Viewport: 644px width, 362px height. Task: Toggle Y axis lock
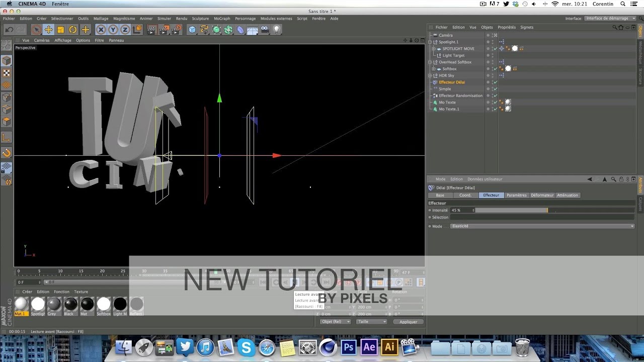tap(113, 30)
